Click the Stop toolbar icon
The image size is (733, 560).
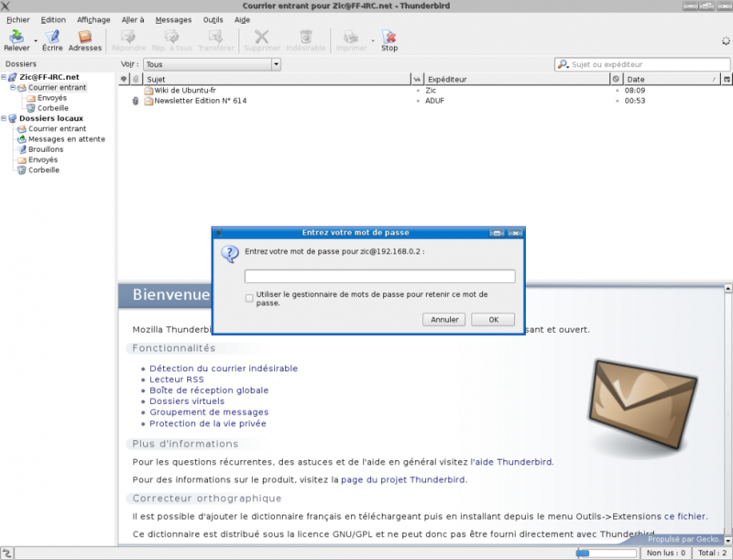click(x=389, y=38)
